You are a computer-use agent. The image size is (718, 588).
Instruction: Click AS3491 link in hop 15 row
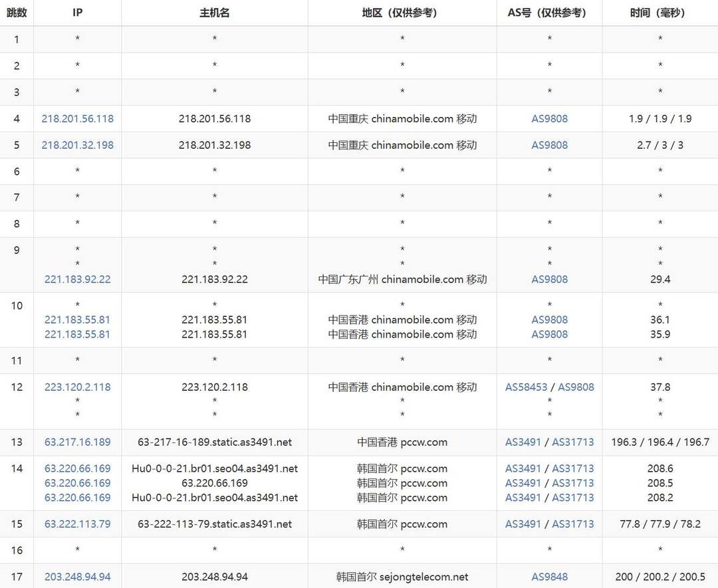523,524
